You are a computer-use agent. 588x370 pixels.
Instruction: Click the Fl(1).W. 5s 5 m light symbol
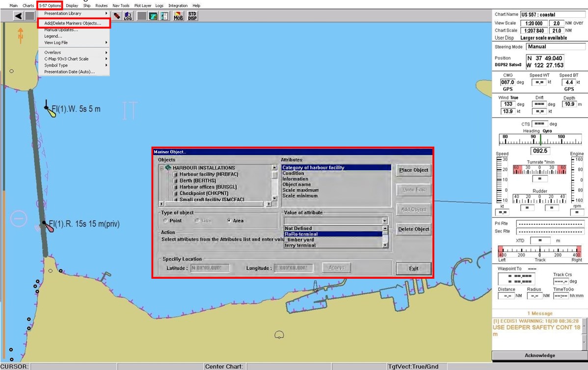tap(50, 109)
